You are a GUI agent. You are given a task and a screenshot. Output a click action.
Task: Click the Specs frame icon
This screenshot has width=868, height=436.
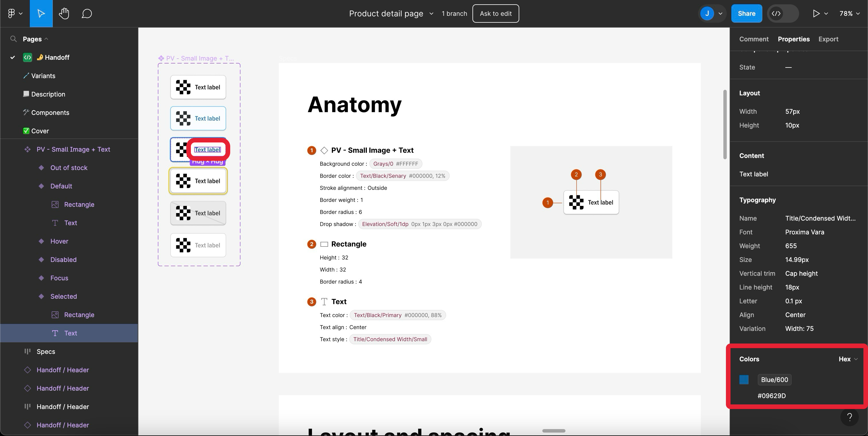click(x=28, y=351)
